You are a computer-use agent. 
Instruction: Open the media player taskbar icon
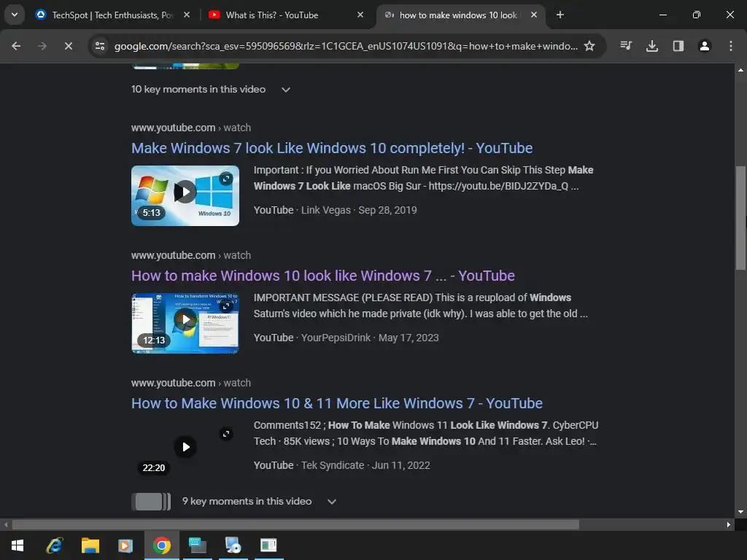coord(125,545)
